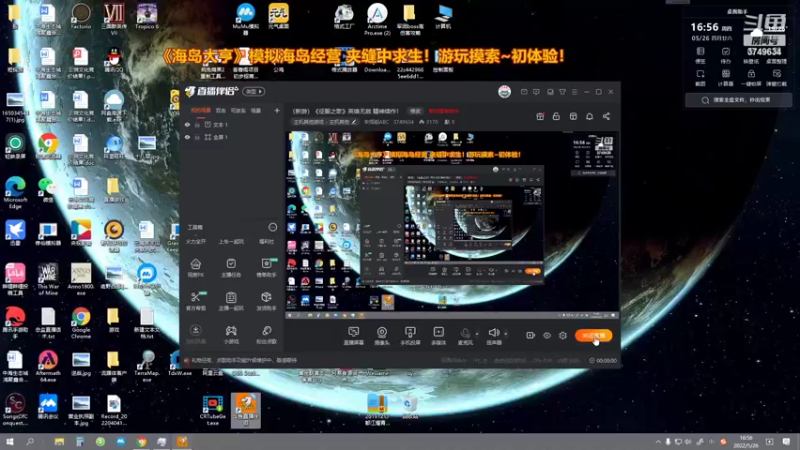This screenshot has width=800, height=450.
Task: Select the MuMu emulator desktop icon
Action: [x=245, y=18]
